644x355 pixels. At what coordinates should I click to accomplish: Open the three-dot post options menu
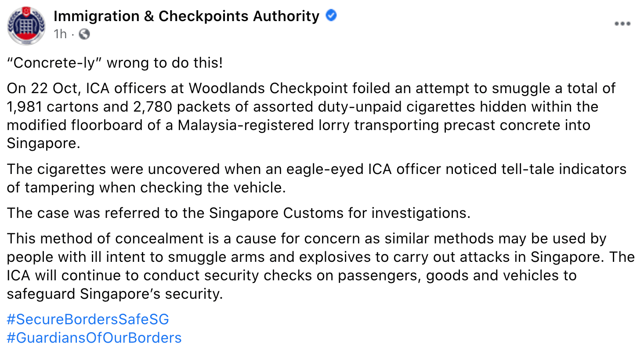[622, 24]
